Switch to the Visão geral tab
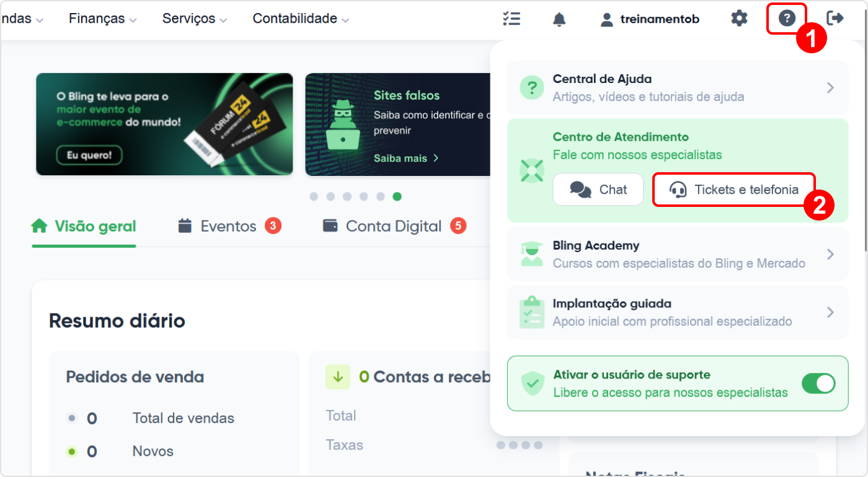Viewport: 868px width, 477px height. pyautogui.click(x=84, y=226)
